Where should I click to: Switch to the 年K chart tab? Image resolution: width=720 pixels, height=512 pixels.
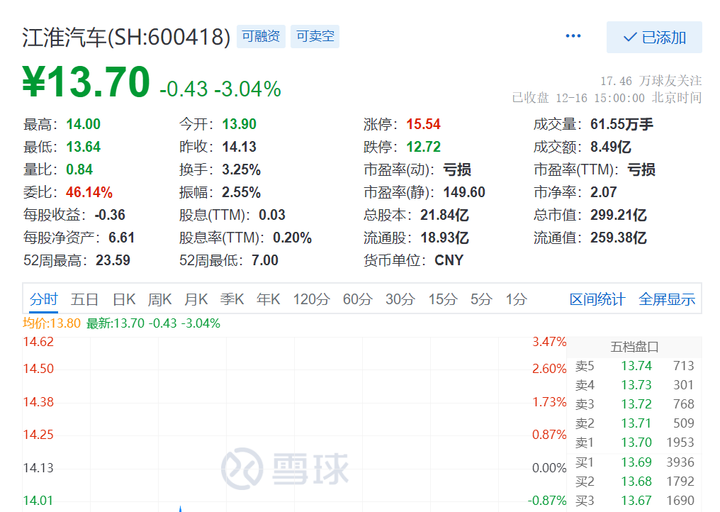point(268,299)
